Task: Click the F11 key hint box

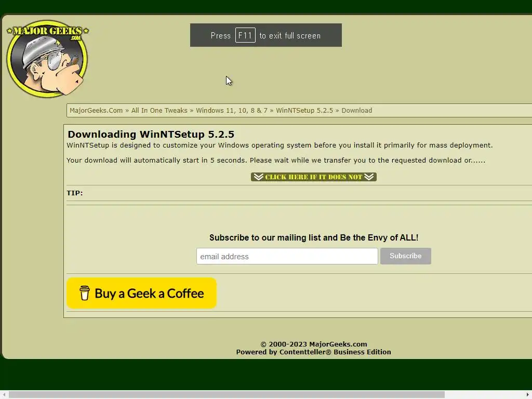Action: pyautogui.click(x=245, y=35)
